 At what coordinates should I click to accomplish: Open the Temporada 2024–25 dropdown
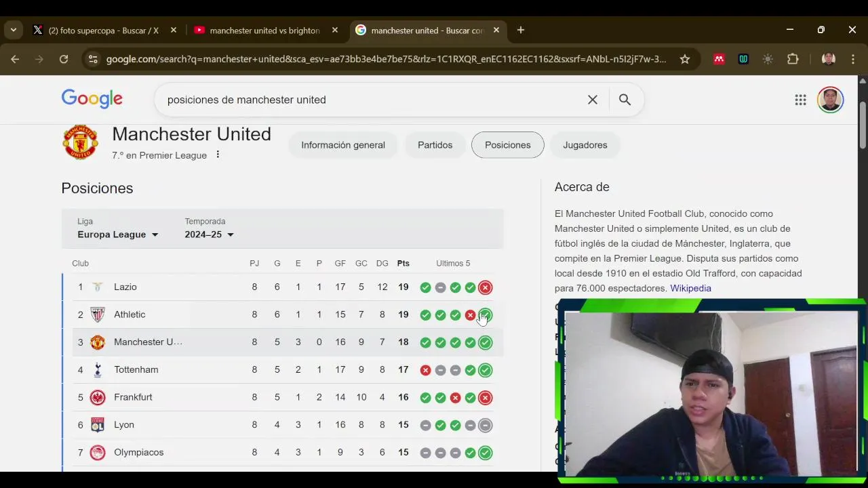coord(209,235)
